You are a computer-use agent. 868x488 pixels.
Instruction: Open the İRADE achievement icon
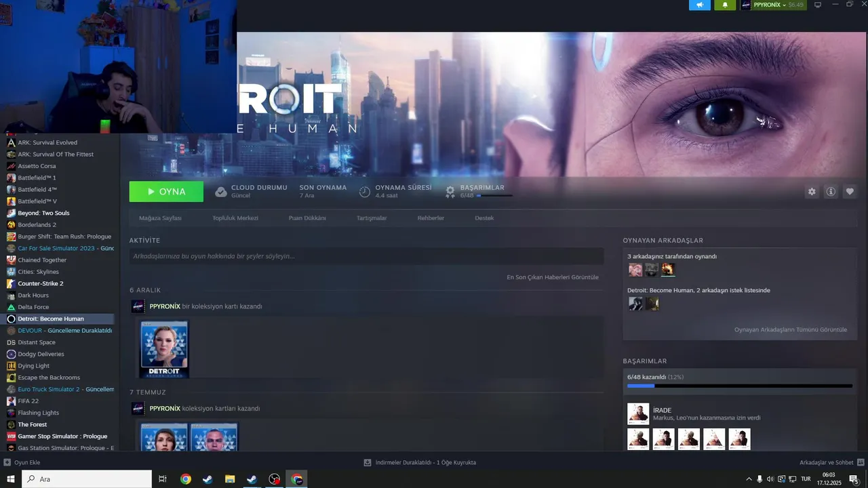click(x=638, y=414)
